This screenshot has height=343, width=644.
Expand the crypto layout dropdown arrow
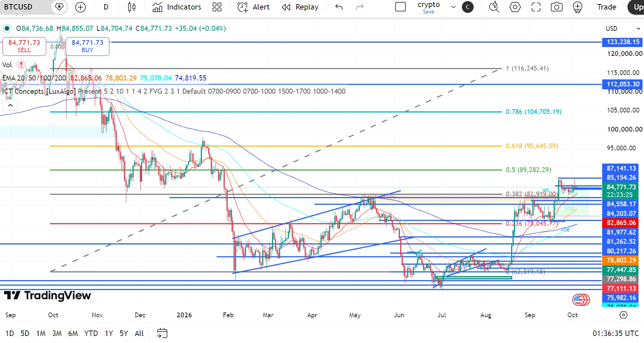[453, 7]
